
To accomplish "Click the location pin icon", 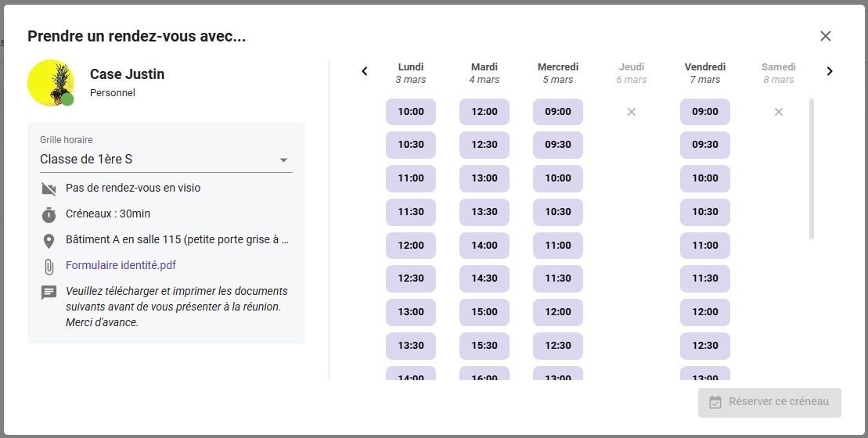I will (x=49, y=240).
